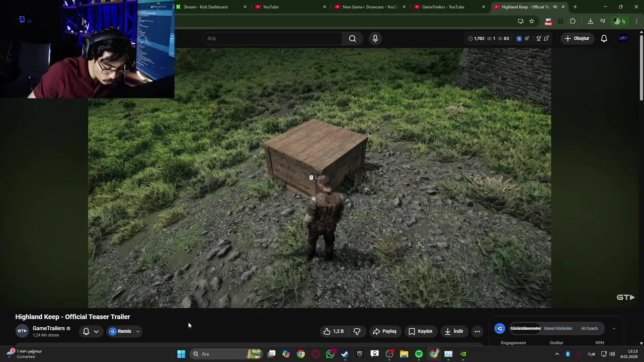The height and width of the screenshot is (362, 644).
Task: Click the vidIQ 83 views stat
Action: pyautogui.click(x=503, y=38)
